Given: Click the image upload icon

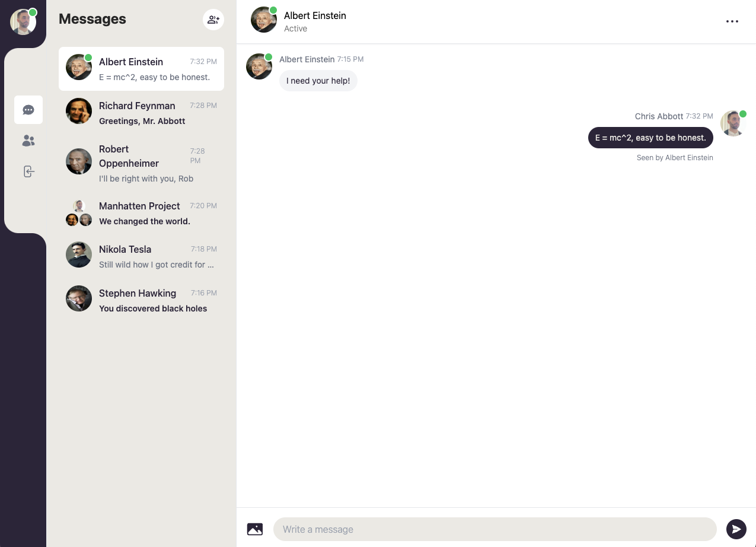Looking at the screenshot, I should (x=255, y=529).
